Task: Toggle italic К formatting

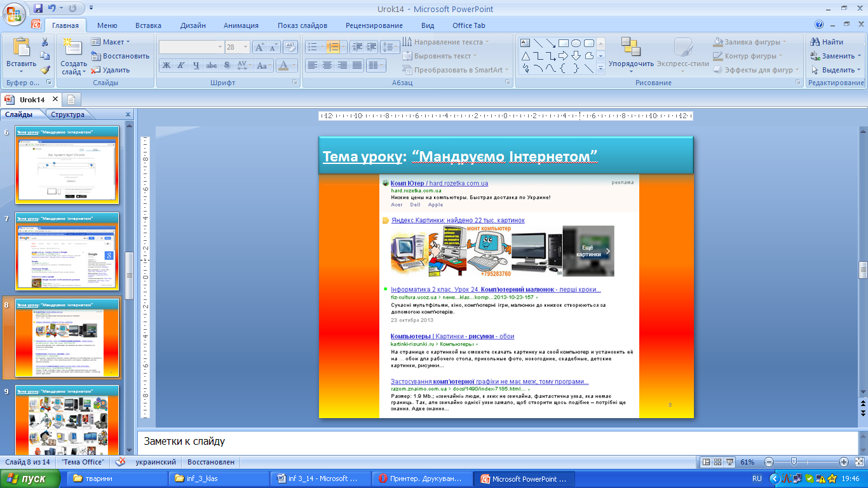Action: pos(181,65)
